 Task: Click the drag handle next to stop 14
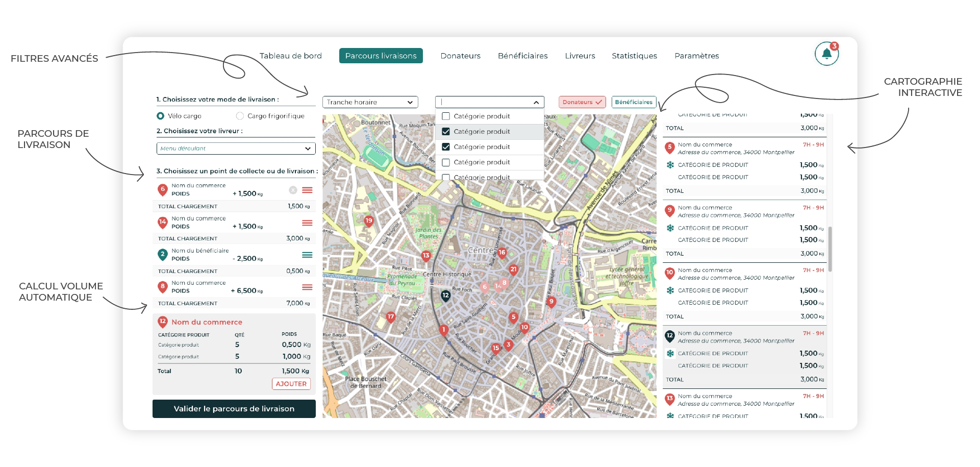(x=307, y=223)
